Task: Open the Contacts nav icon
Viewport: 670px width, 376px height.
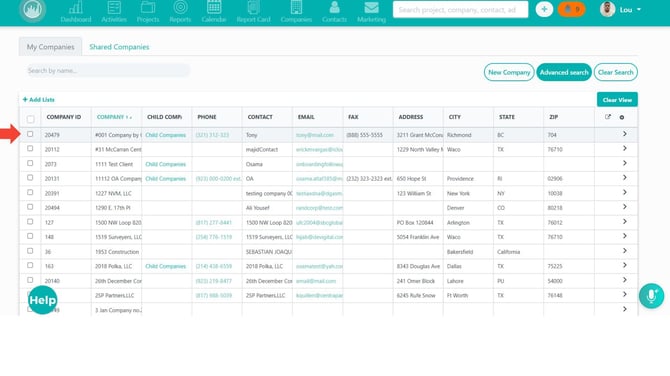Action: pyautogui.click(x=334, y=12)
